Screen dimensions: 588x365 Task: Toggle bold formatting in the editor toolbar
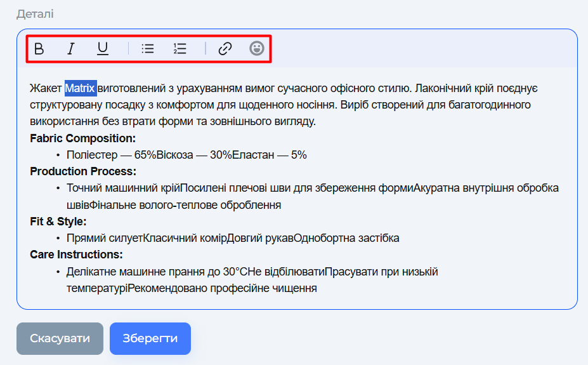coord(39,49)
